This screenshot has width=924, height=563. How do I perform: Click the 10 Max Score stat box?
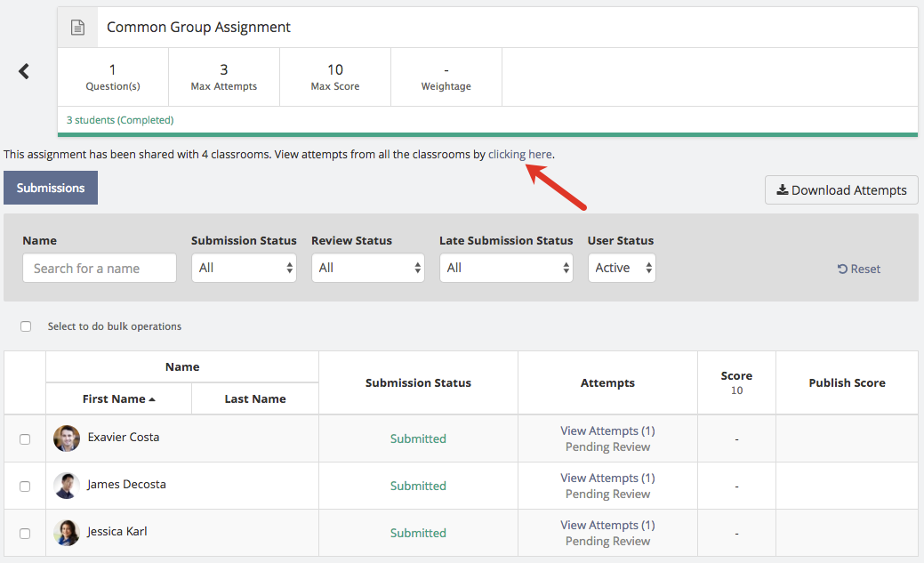pos(335,77)
